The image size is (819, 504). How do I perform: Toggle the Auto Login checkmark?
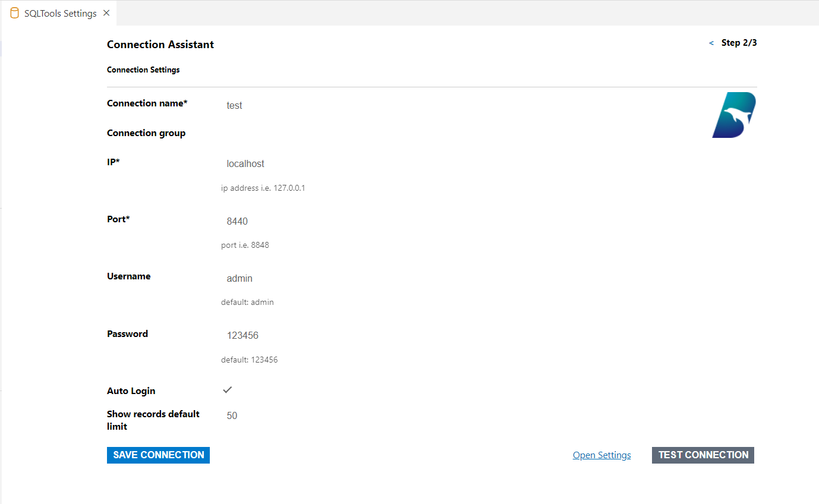click(x=227, y=390)
